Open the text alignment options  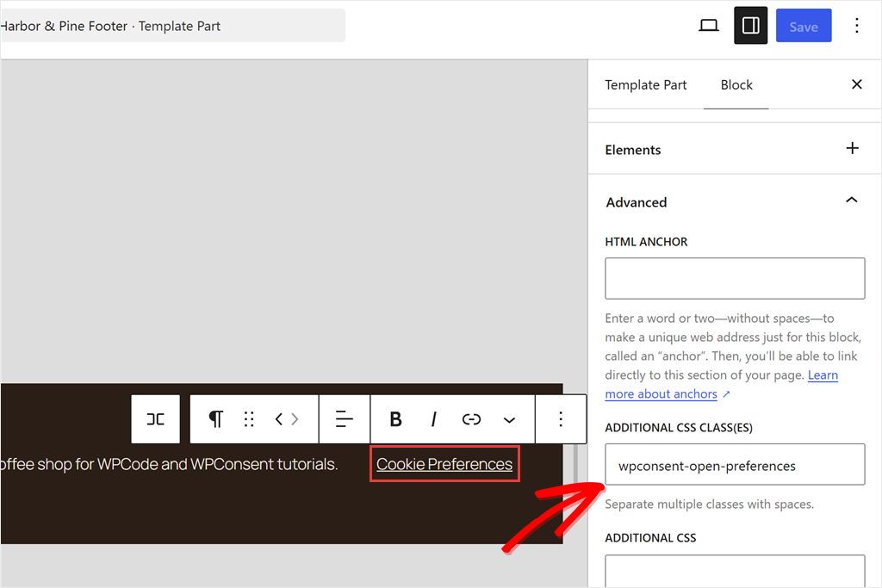click(x=345, y=419)
